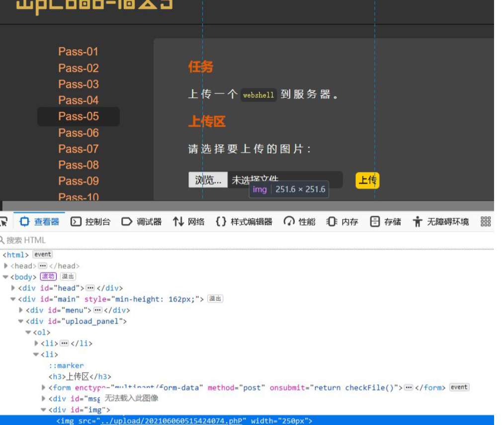This screenshot has width=504, height=425.
Task: Toggle the event badge next to html tag
Action: [x=42, y=255]
